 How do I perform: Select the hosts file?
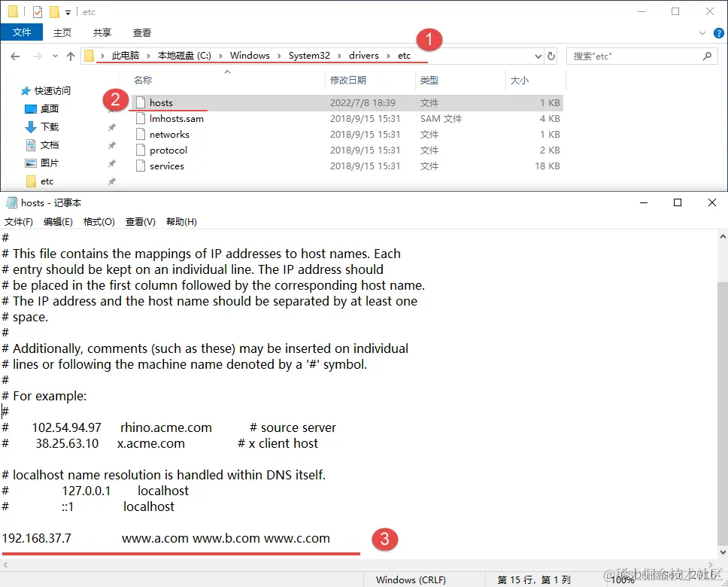347,102
